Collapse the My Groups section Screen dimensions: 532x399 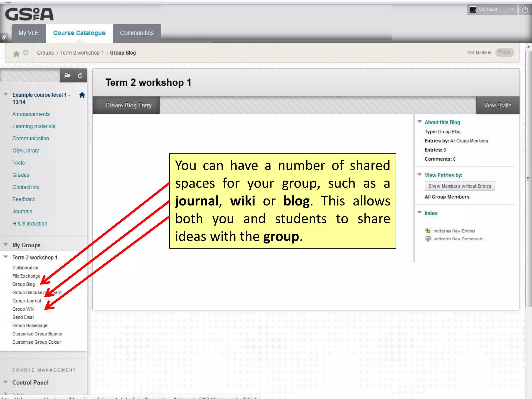point(6,244)
